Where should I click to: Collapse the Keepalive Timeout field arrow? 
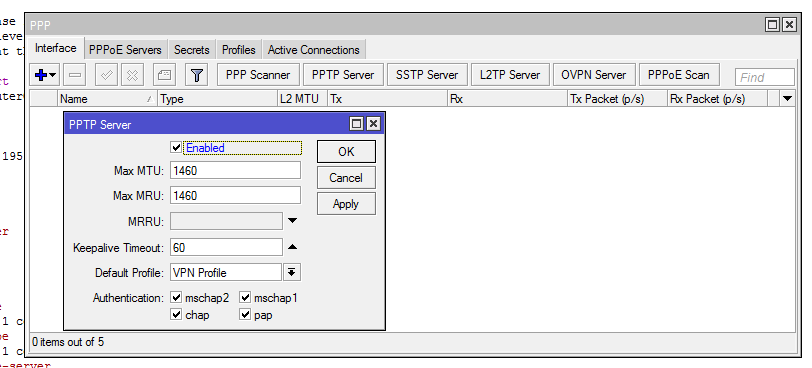tap(293, 247)
